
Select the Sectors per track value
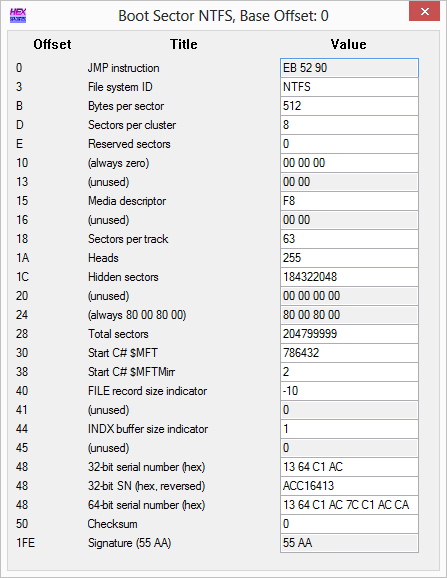pyautogui.click(x=349, y=239)
